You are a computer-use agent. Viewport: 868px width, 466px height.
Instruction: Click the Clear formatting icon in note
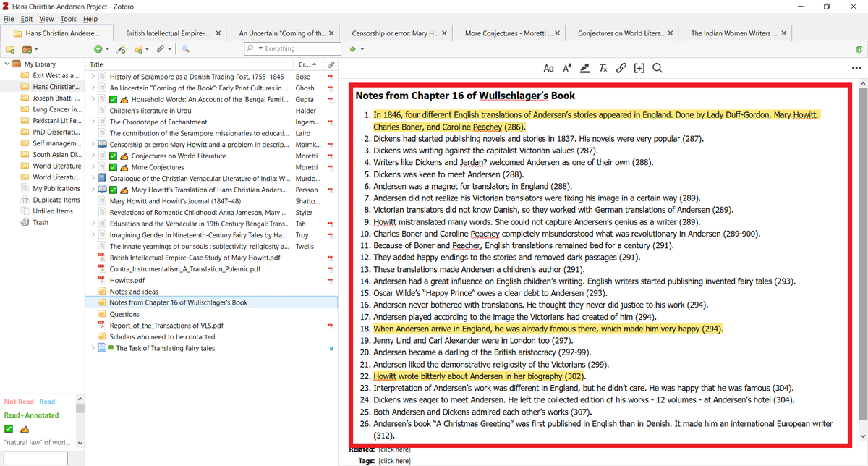[603, 68]
